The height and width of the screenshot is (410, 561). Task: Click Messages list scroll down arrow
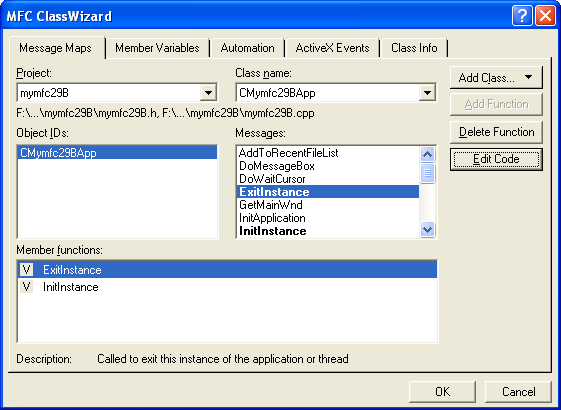click(x=428, y=229)
